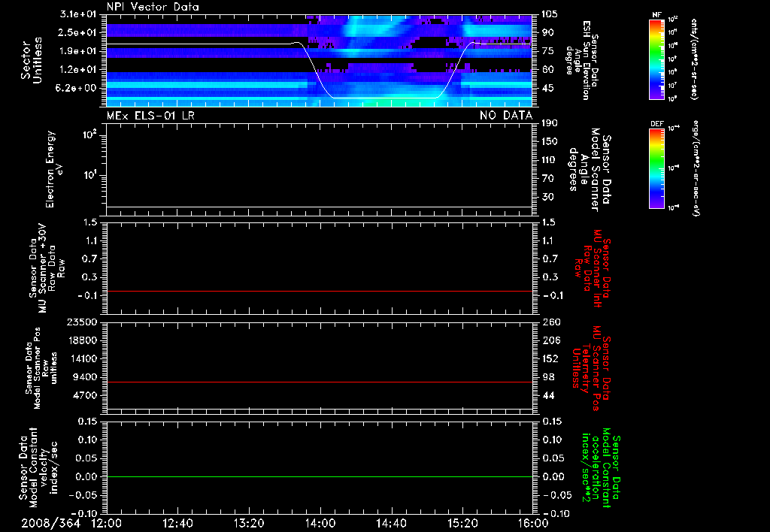
Task: Select the 12:00 time axis label
Action: [107, 523]
